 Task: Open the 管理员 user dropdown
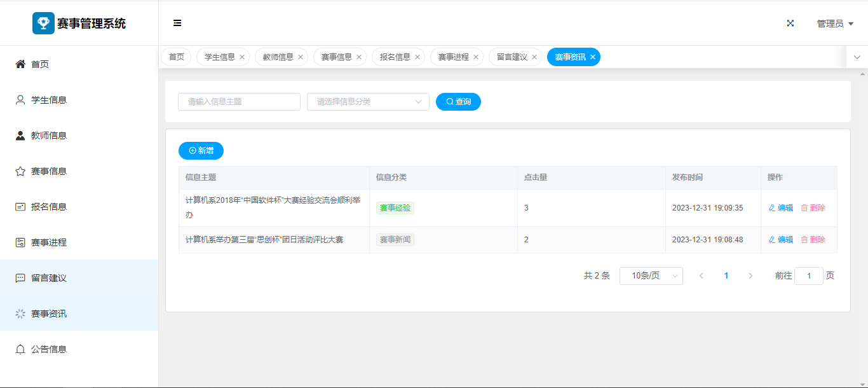(834, 24)
